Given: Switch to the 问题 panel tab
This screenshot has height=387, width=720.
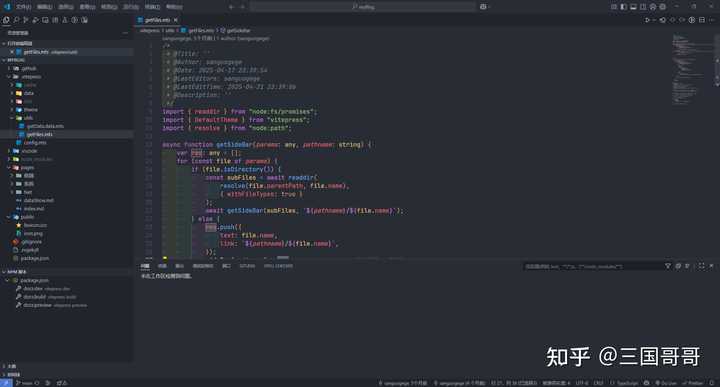Looking at the screenshot, I should click(145, 266).
